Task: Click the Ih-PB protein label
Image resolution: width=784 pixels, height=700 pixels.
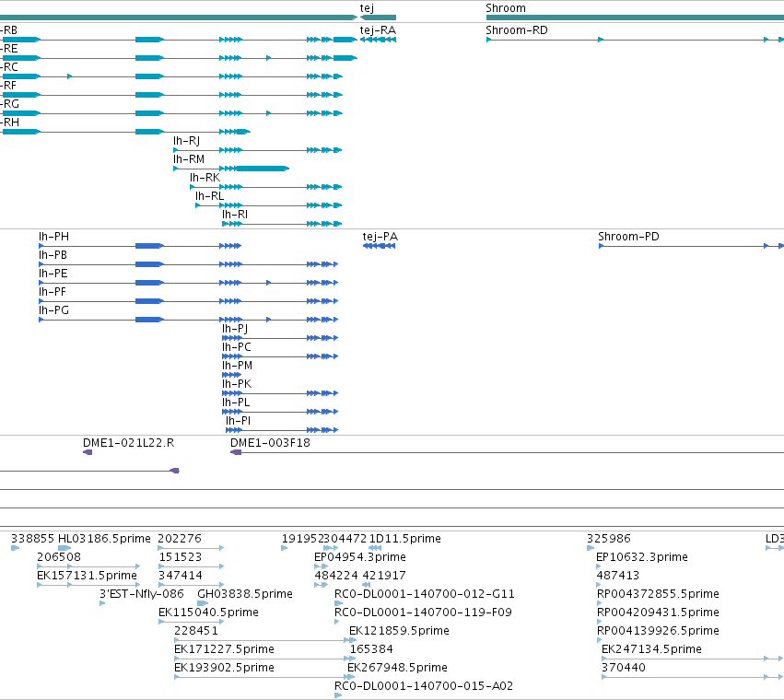Action: point(53,255)
